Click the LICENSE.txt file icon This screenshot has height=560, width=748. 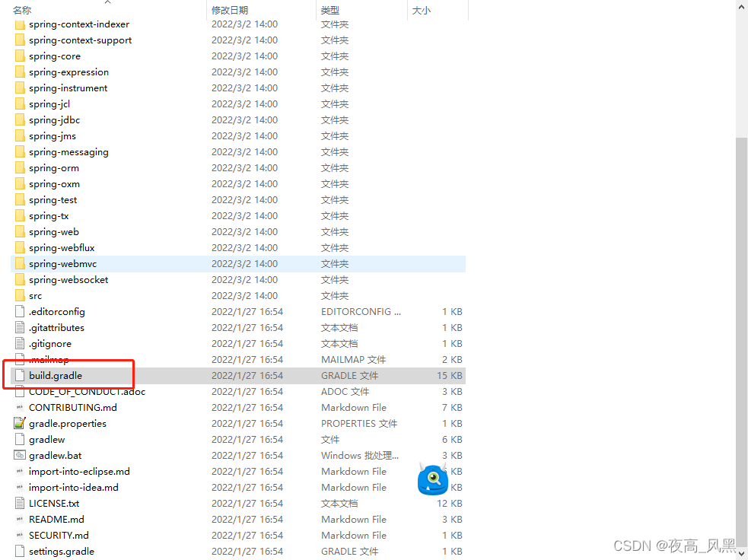tap(20, 503)
